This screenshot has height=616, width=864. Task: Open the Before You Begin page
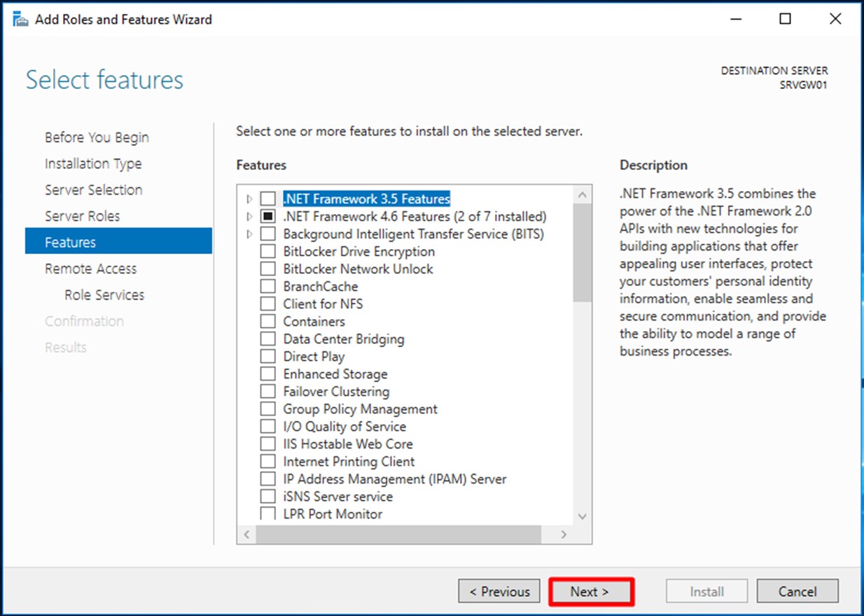[x=96, y=136]
